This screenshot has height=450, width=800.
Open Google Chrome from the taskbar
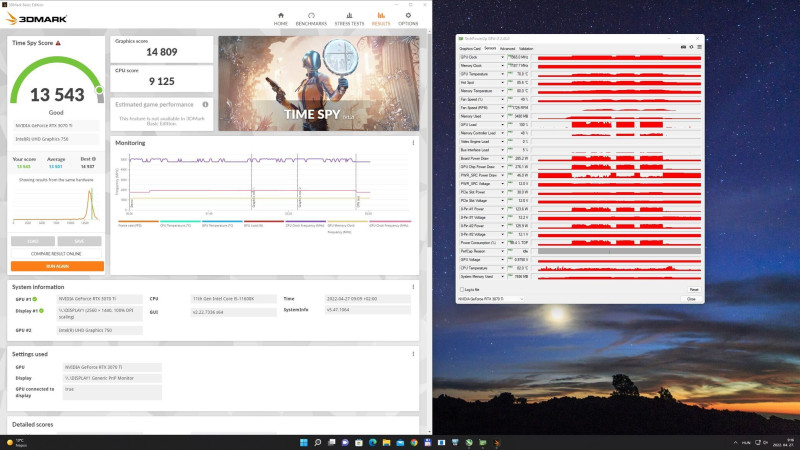point(414,442)
